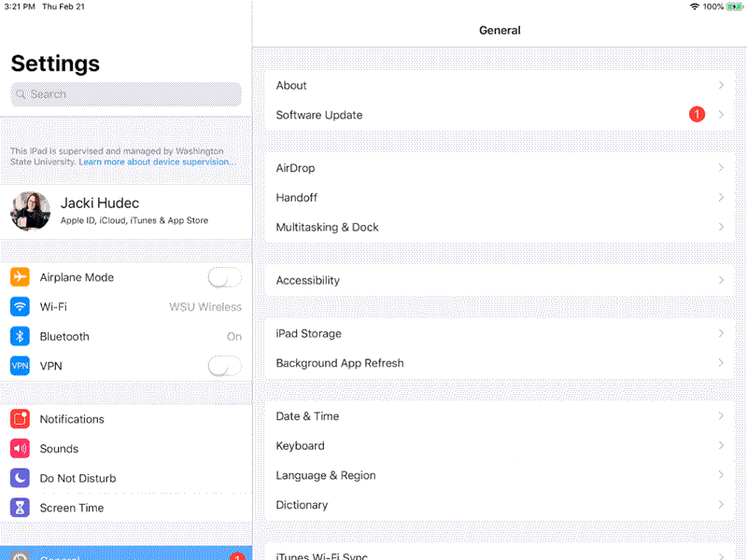Tap About label

coord(291,85)
